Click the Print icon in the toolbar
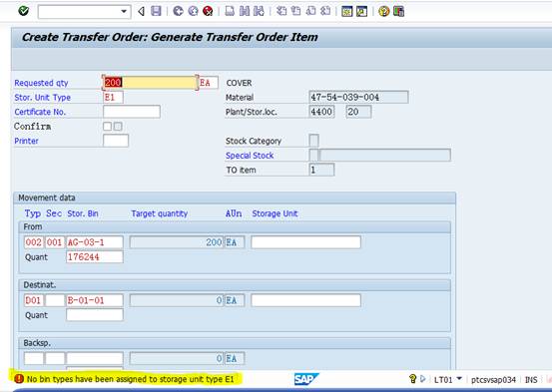Image resolution: width=552 pixels, height=392 pixels. [230, 11]
